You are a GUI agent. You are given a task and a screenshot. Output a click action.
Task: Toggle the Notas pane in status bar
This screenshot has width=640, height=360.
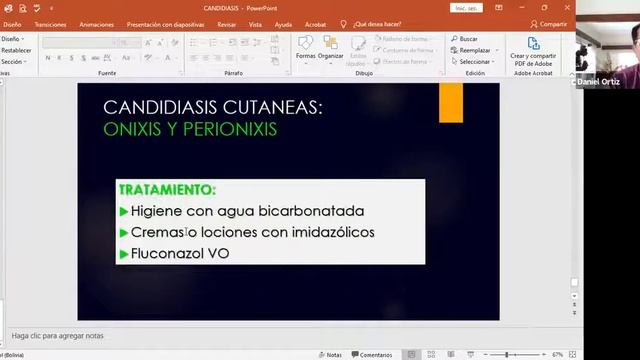pyautogui.click(x=330, y=355)
